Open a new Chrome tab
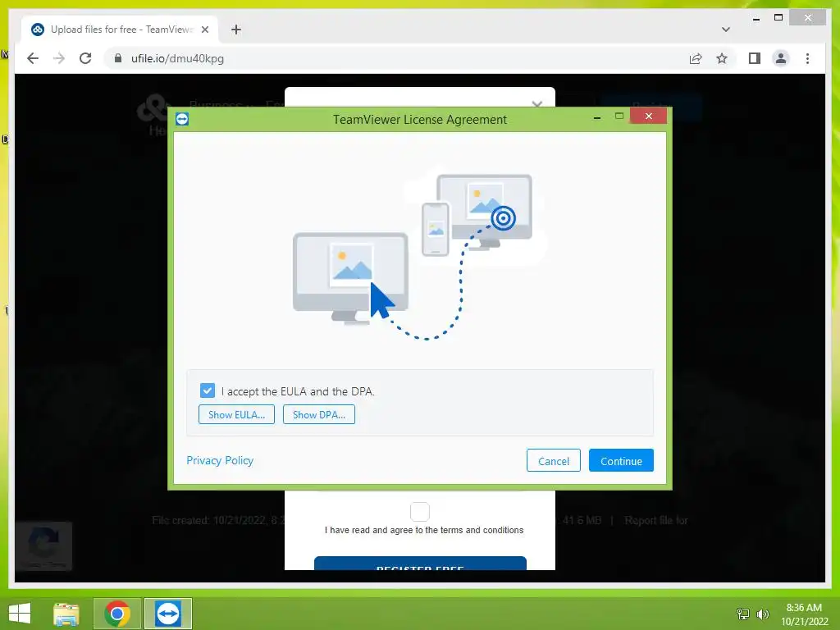The width and height of the screenshot is (840, 630). [236, 30]
